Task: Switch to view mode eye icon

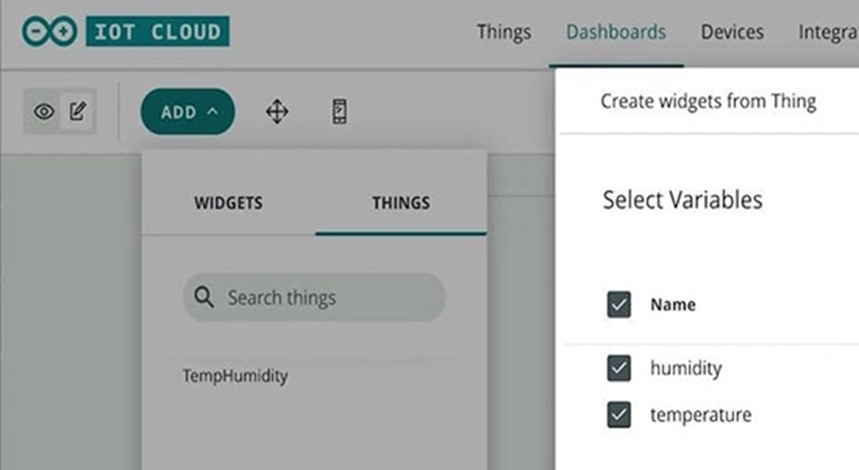Action: tap(44, 112)
